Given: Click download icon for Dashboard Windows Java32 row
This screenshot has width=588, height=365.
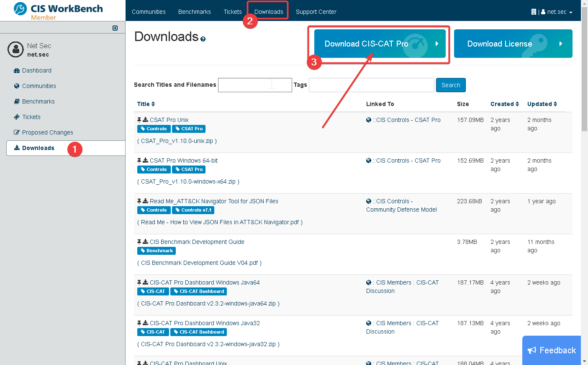Looking at the screenshot, I should 145,323.
